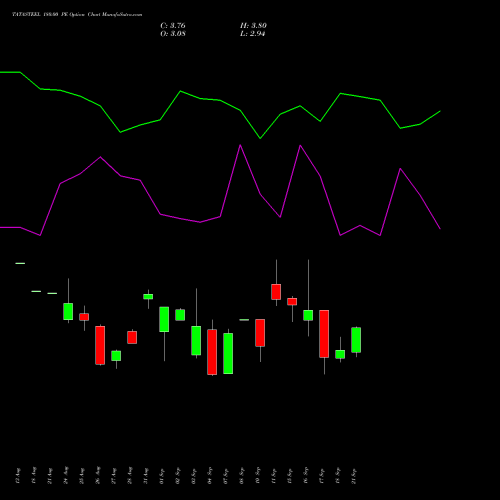
Task: Click the low value 'L: 2.94'
Action: point(253,34)
